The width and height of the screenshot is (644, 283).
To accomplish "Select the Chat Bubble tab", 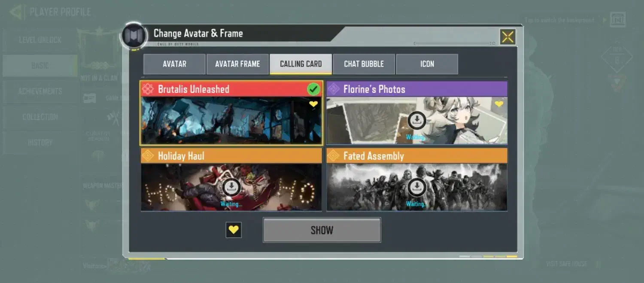I will pyautogui.click(x=364, y=64).
